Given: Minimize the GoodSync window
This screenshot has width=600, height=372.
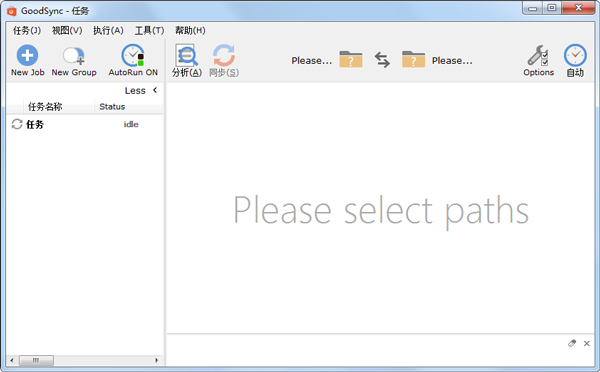Looking at the screenshot, I should click(533, 8).
